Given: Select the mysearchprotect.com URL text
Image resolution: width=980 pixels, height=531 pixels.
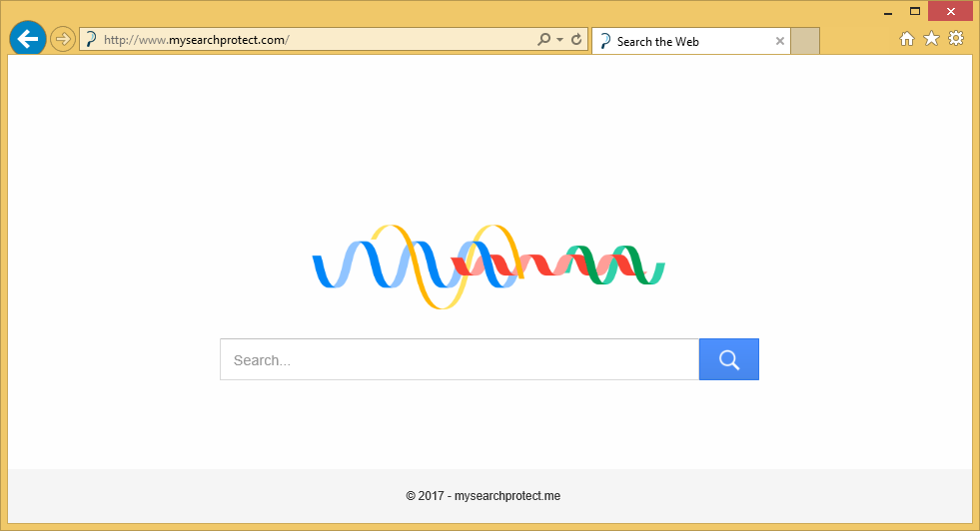Looking at the screenshot, I should 197,40.
